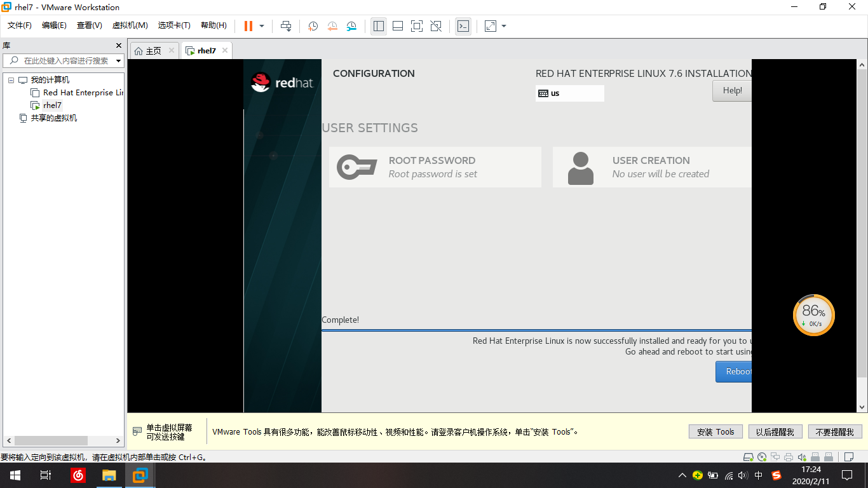The width and height of the screenshot is (868, 488).
Task: Open the Windows notification center
Action: 847,475
